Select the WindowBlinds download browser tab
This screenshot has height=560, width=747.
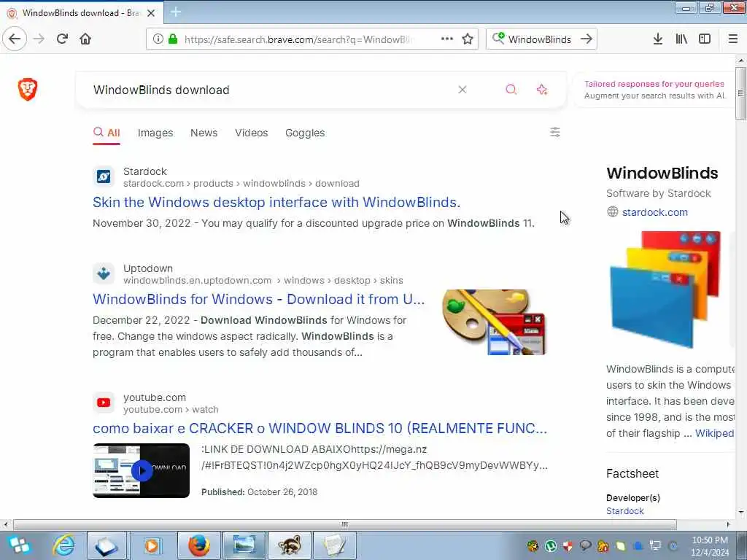pyautogui.click(x=81, y=13)
